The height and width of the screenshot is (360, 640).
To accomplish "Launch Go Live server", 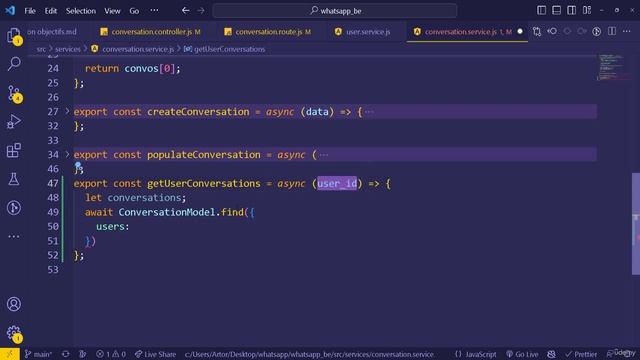I will click(x=522, y=354).
